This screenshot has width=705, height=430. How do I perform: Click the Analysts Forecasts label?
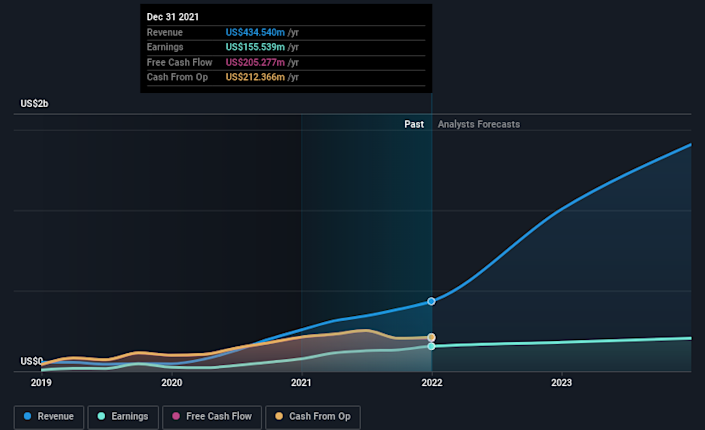[x=479, y=124]
